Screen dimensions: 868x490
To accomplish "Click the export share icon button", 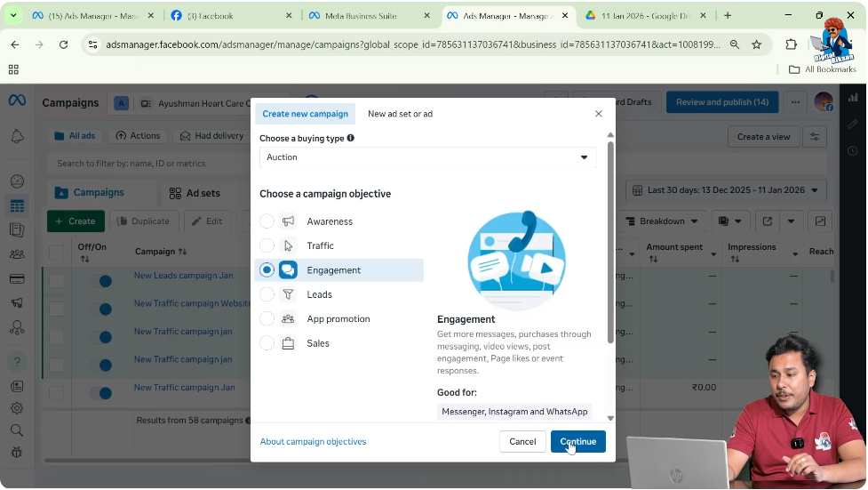I will tap(768, 221).
